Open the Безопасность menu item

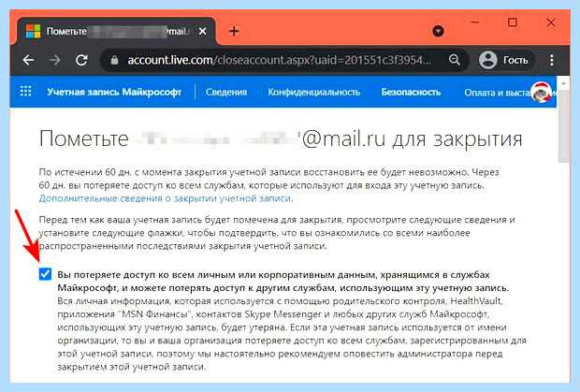(411, 92)
